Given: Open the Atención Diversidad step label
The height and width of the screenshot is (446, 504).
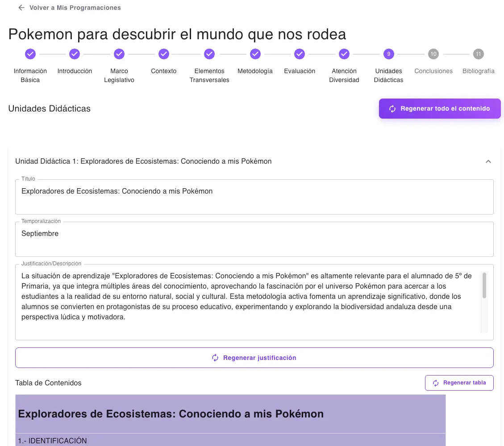Looking at the screenshot, I should click(x=344, y=75).
